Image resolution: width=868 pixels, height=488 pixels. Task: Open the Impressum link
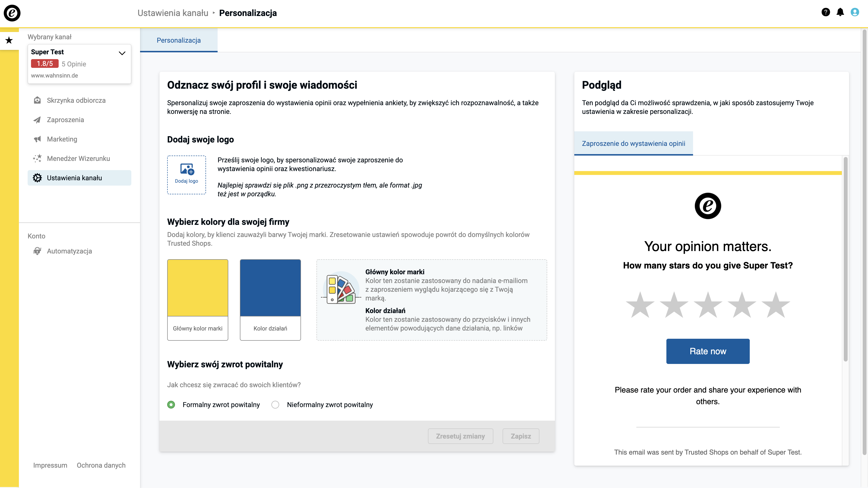pos(50,465)
